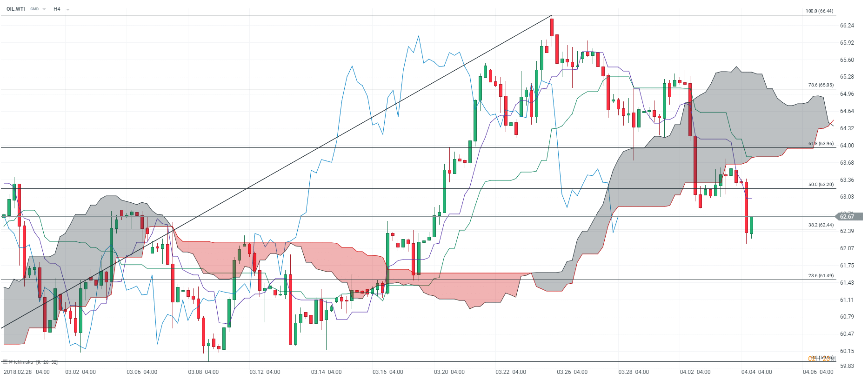
Task: Click the 60.47 price axis label
Action: [847, 334]
